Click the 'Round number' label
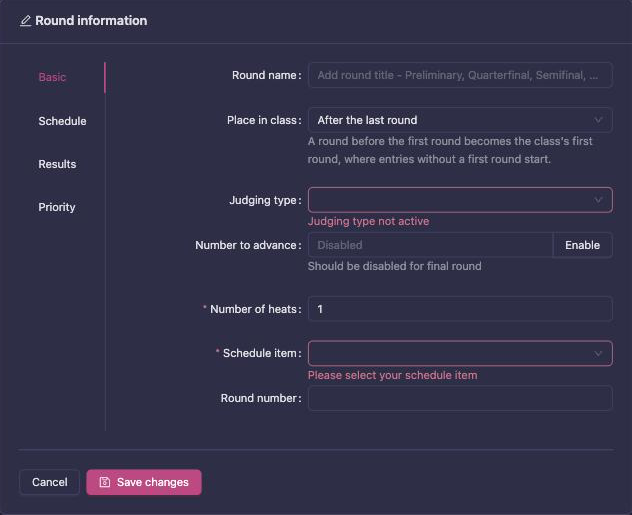Screen dimensions: 632x515 pyautogui.click(x=259, y=398)
